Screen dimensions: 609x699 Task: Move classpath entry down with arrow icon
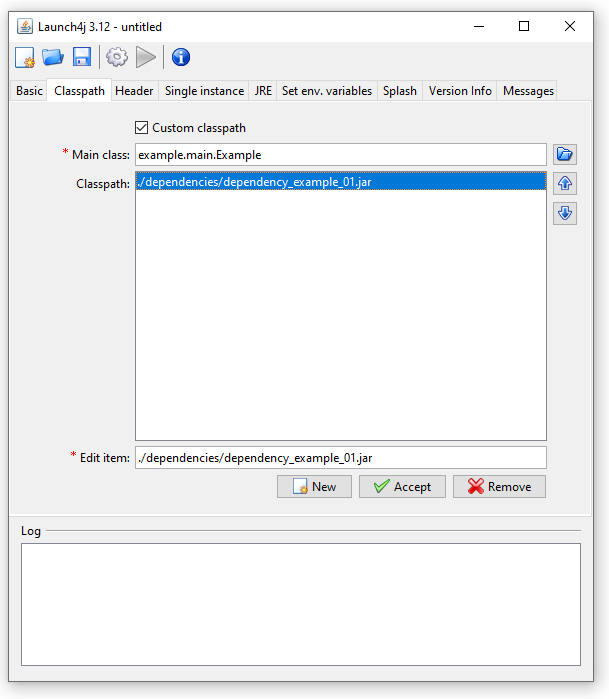[565, 213]
